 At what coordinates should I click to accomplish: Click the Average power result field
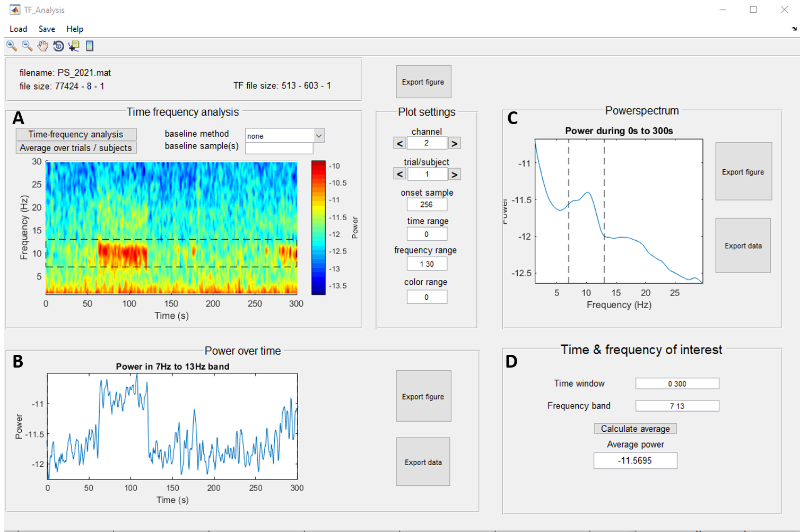636,460
